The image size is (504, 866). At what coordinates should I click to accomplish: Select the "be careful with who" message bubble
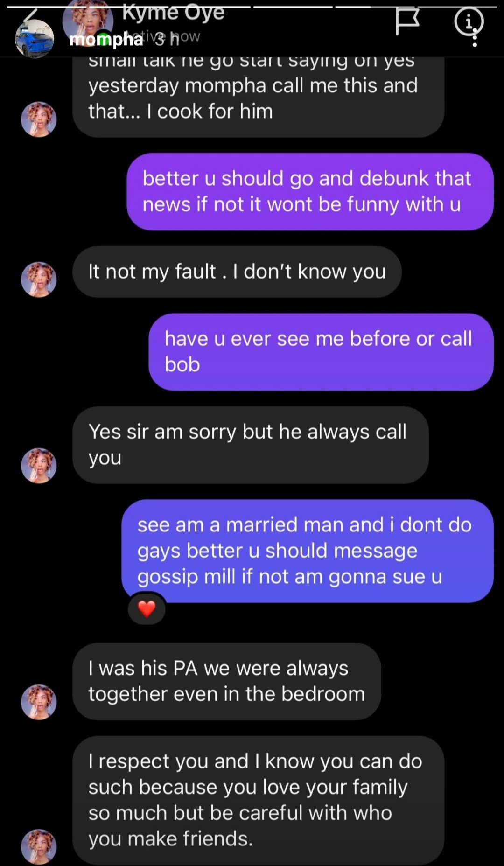click(258, 800)
